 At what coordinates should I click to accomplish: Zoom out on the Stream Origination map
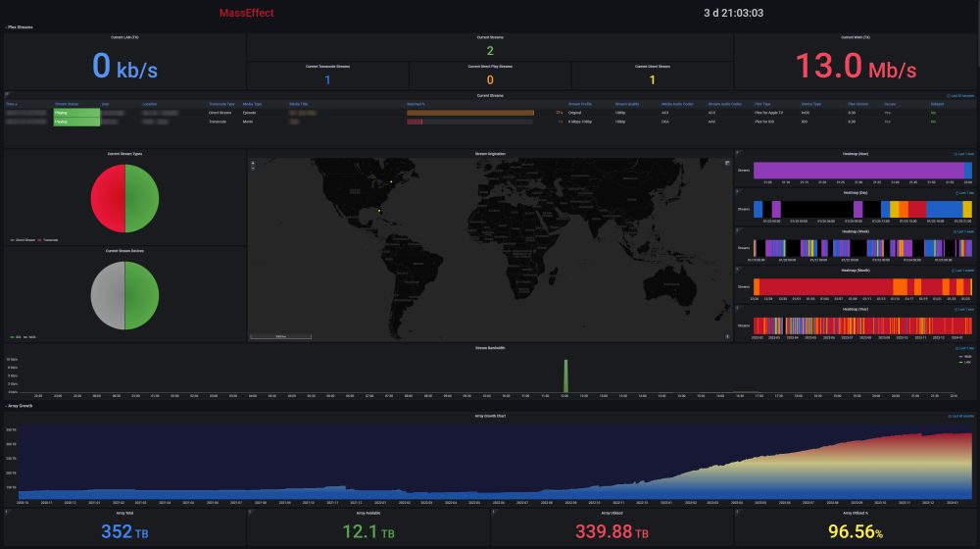click(253, 169)
